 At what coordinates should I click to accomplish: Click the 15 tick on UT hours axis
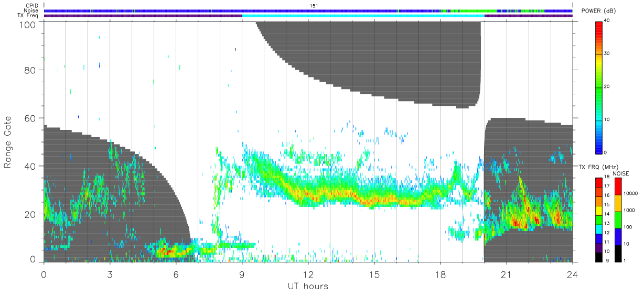374,274
